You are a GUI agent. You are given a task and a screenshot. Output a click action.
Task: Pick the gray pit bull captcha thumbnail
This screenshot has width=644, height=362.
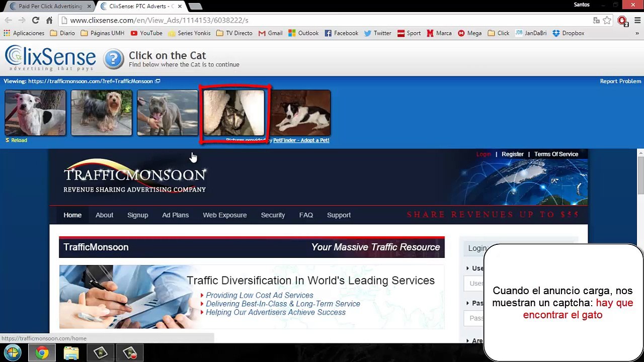[168, 113]
